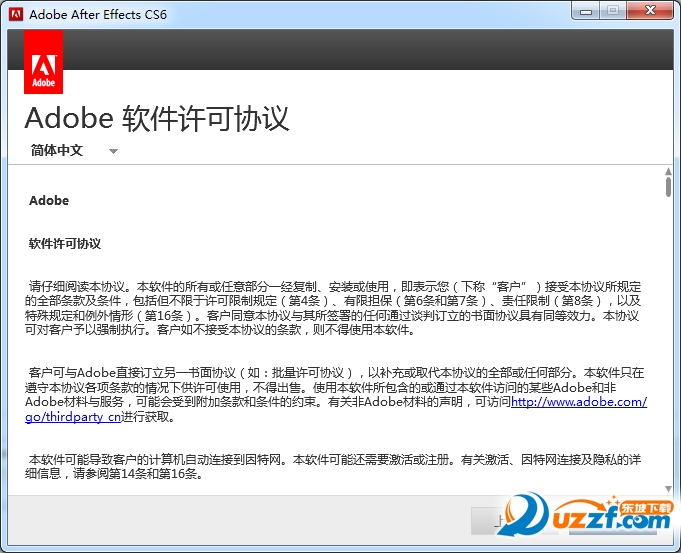
Task: Minimize the After Effects installer window
Action: (x=586, y=11)
